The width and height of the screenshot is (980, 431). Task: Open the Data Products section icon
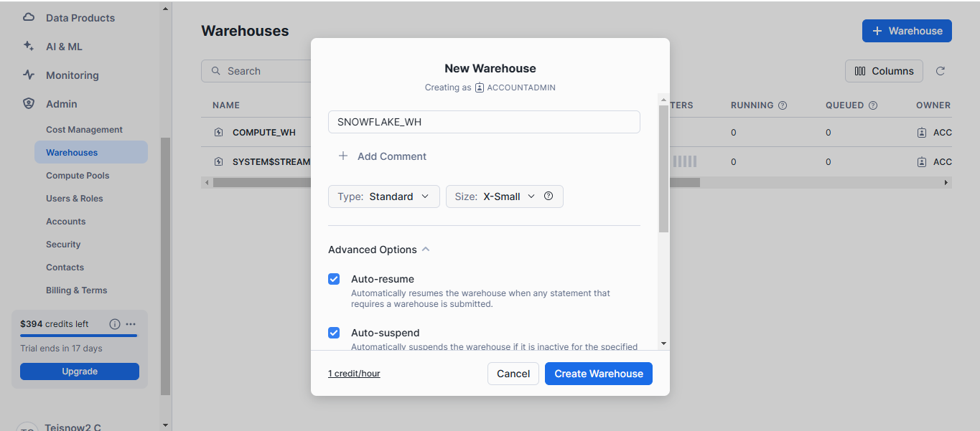click(29, 17)
